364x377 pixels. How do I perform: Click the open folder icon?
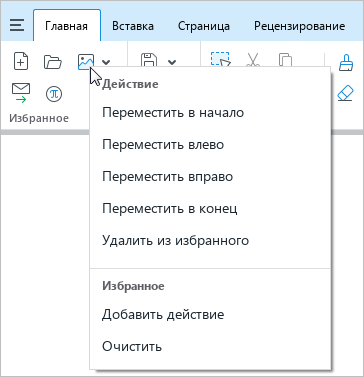[53, 62]
